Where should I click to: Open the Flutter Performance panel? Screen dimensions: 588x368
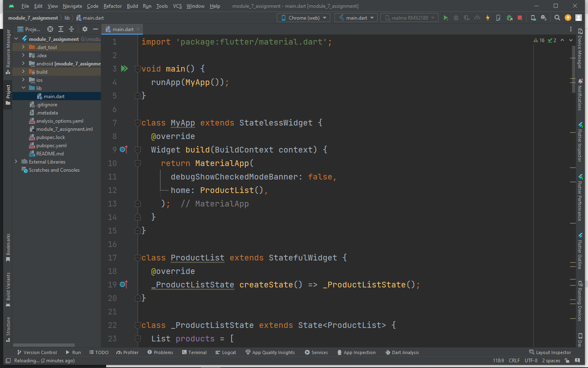click(580, 195)
